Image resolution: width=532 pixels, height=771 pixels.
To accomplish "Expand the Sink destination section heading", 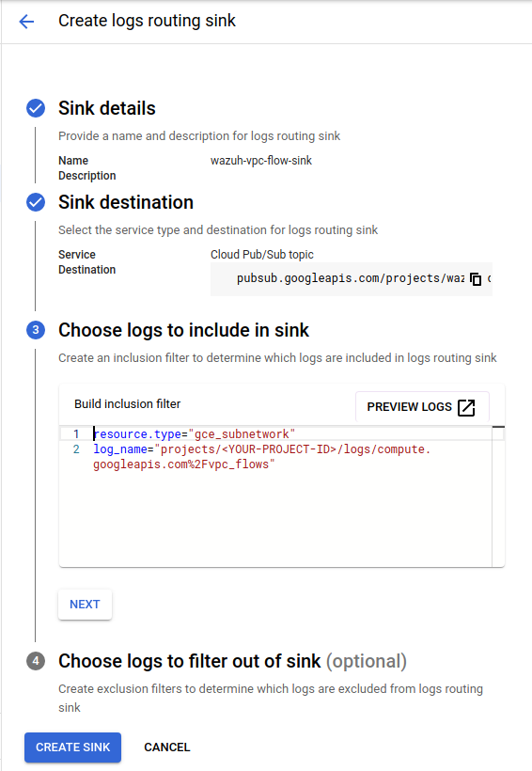I will click(126, 202).
